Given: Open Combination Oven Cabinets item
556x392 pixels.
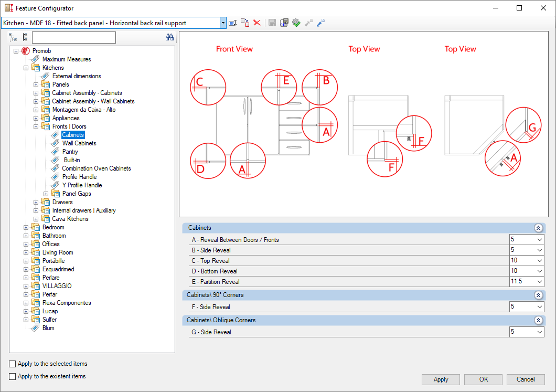Looking at the screenshot, I should (97, 168).
